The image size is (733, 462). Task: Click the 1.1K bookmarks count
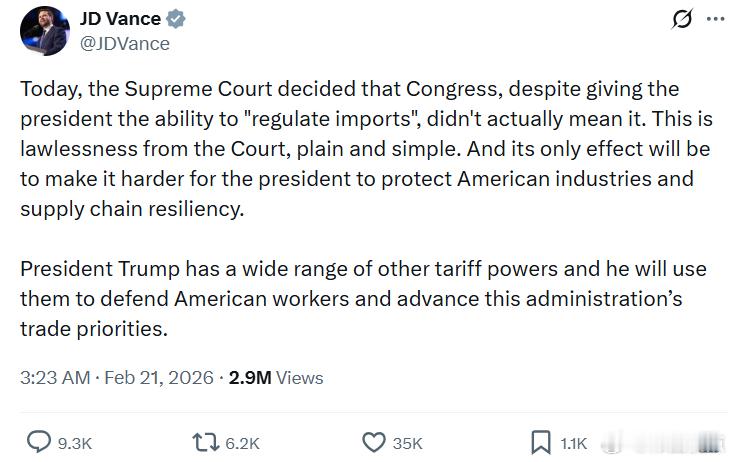(x=574, y=443)
